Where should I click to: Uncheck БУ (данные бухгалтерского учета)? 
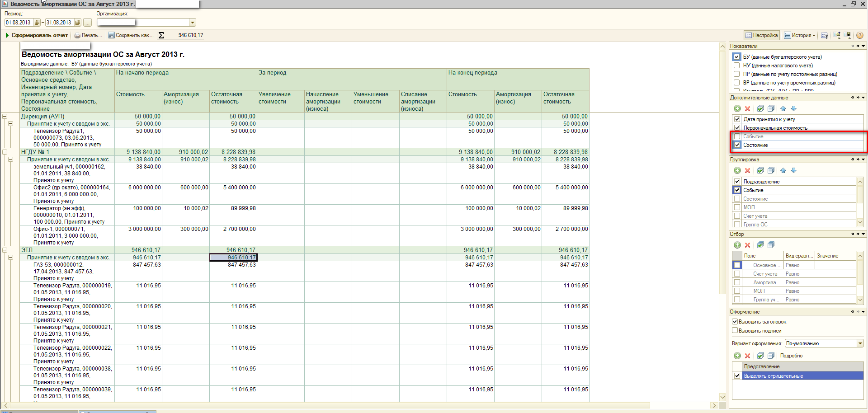point(736,57)
